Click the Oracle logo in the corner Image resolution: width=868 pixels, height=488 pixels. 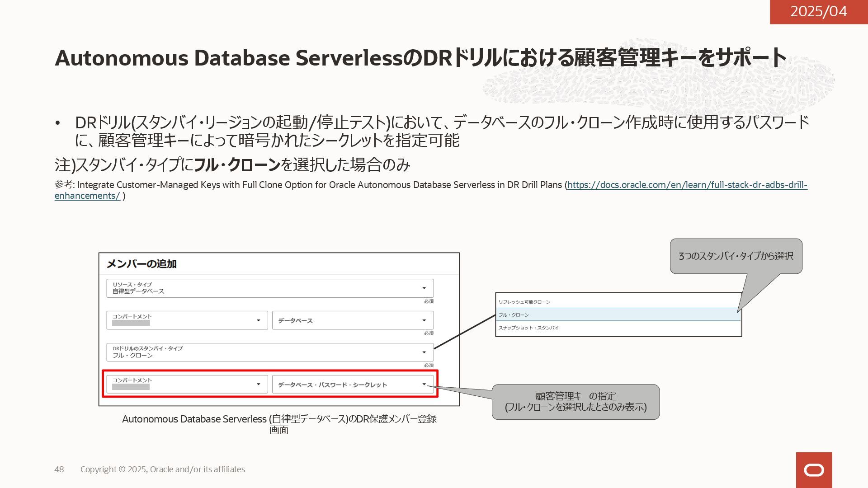click(x=814, y=470)
